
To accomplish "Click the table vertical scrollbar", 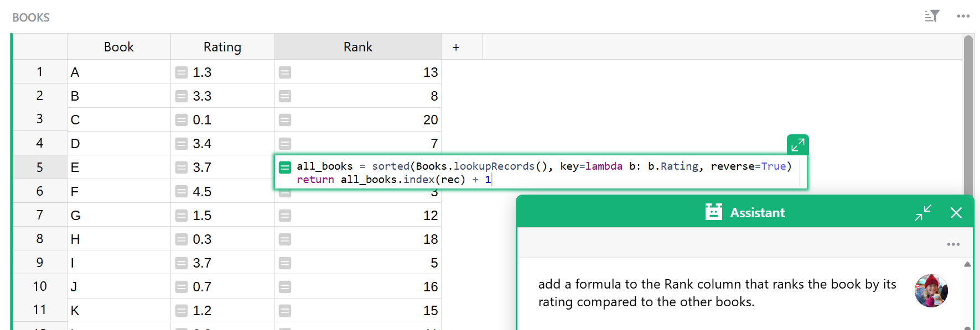I will [x=968, y=116].
